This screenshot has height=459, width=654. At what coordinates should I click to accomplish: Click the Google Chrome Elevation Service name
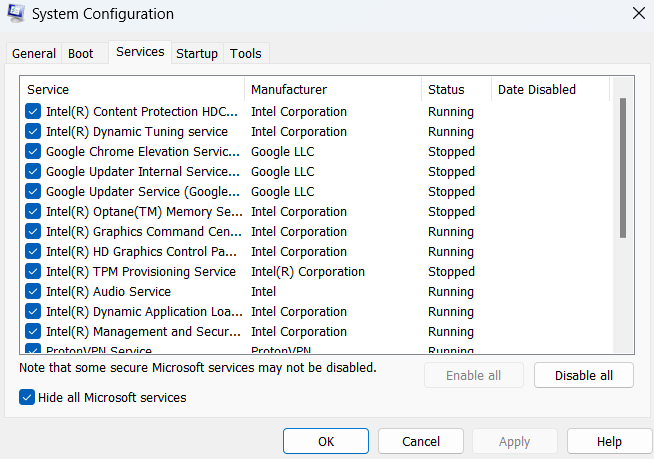143,151
